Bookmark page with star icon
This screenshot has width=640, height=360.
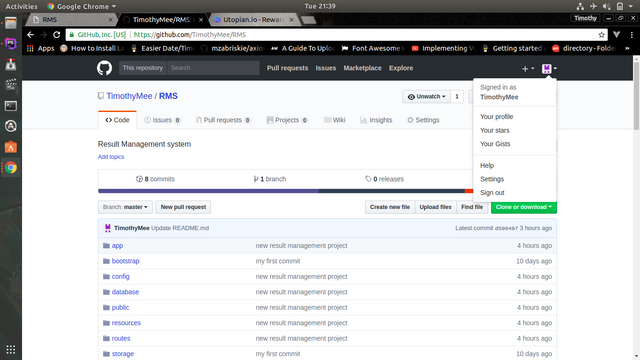point(601,35)
